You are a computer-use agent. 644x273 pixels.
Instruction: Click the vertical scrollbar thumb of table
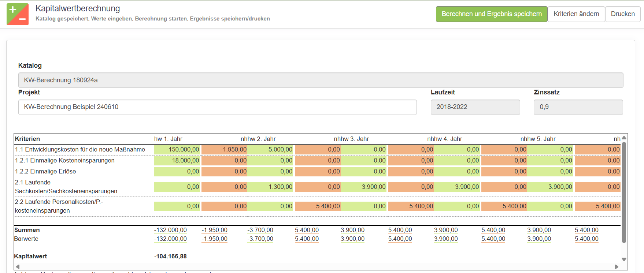coord(624,192)
